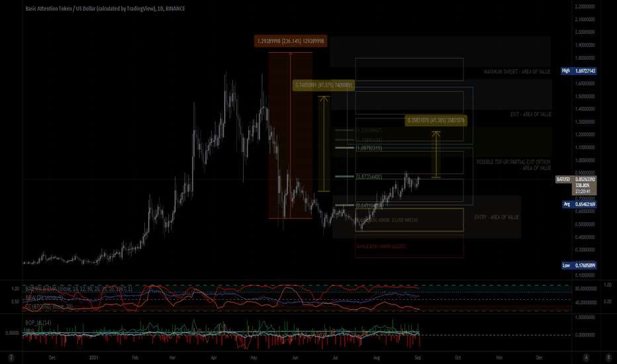The image size is (617, 364).
Task: Click the Z timezone icon at bottom-left
Action: click(11, 357)
